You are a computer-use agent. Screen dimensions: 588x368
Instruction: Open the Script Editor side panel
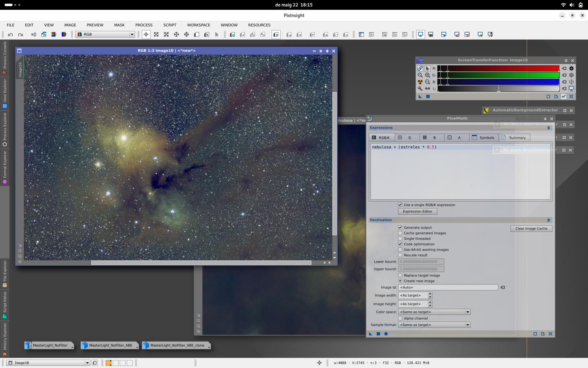pos(5,305)
